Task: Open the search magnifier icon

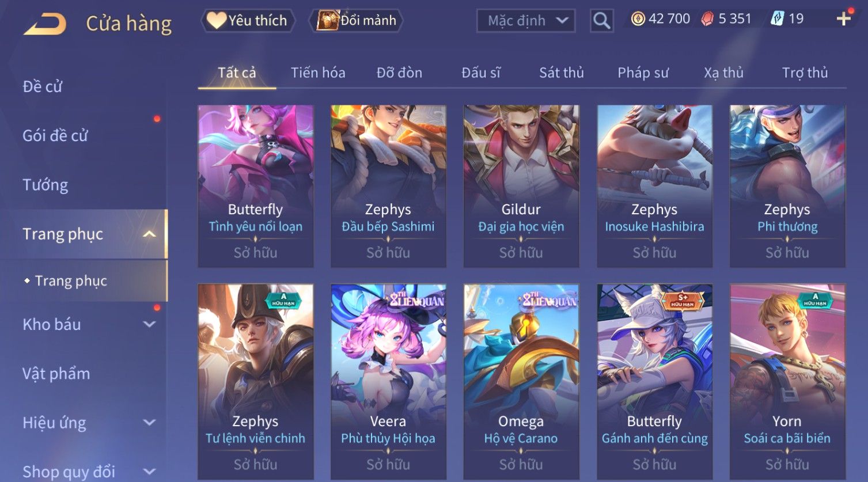Action: click(601, 21)
